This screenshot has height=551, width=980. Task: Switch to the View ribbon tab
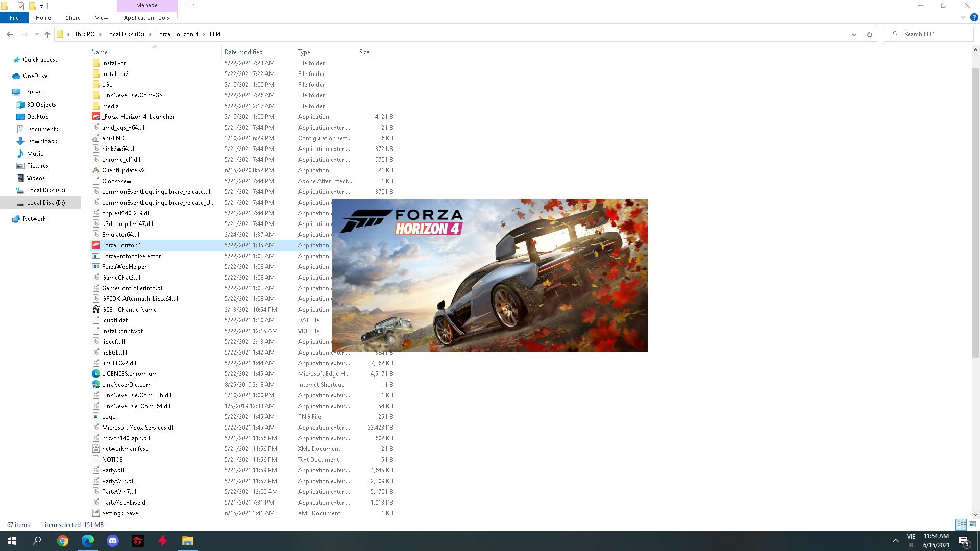[x=101, y=17]
